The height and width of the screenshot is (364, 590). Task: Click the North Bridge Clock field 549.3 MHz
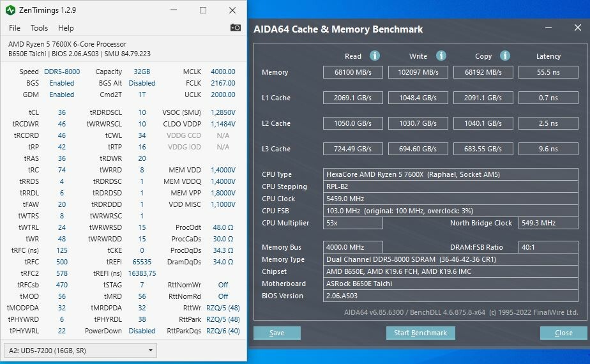(548, 223)
